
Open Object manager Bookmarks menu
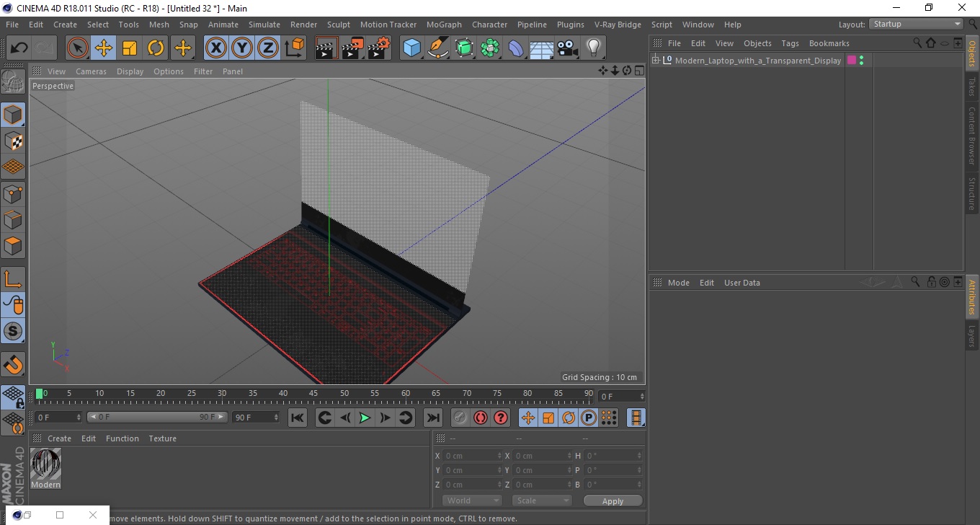(x=829, y=43)
